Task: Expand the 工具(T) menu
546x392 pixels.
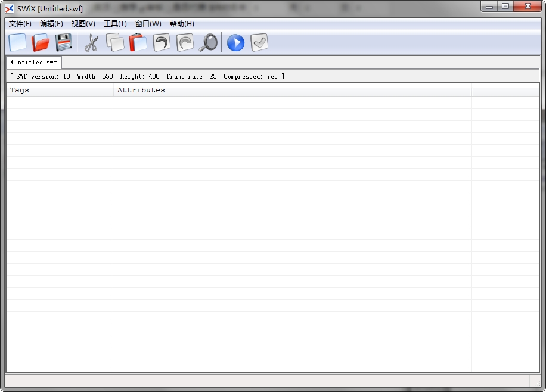Action: [115, 24]
